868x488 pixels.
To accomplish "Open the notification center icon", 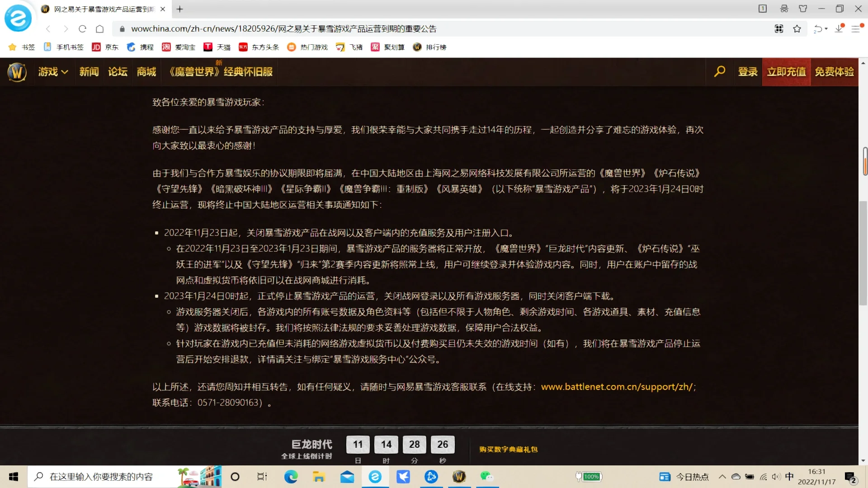I will point(850,477).
